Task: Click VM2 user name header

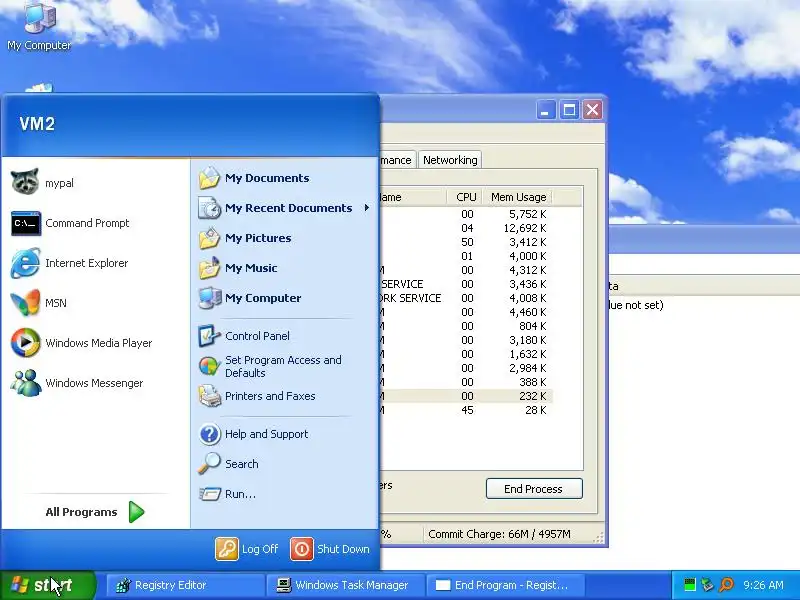Action: (37, 124)
